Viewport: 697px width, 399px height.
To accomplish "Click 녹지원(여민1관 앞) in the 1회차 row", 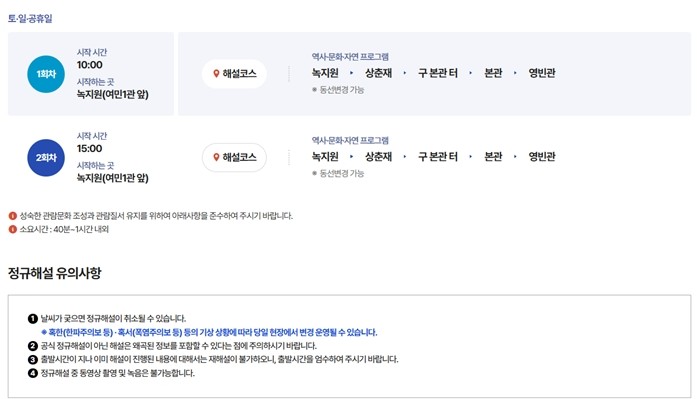I will 112,94.
